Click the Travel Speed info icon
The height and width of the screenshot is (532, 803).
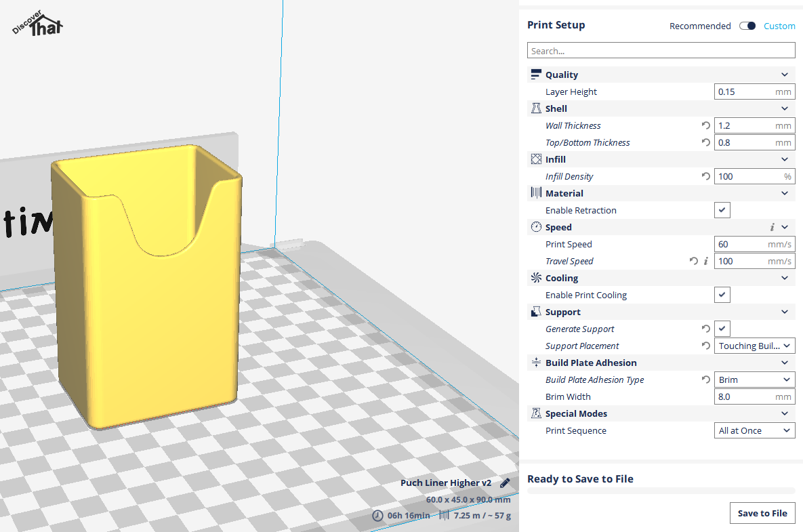pos(705,261)
